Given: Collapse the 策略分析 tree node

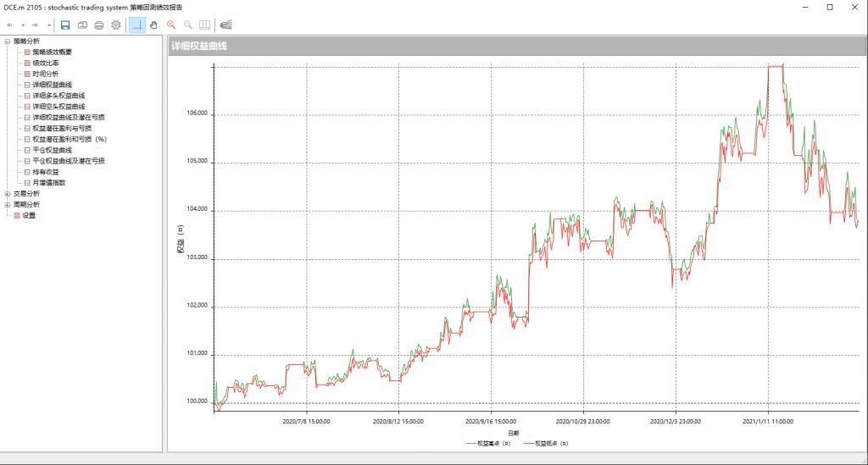Looking at the screenshot, I should (x=7, y=41).
